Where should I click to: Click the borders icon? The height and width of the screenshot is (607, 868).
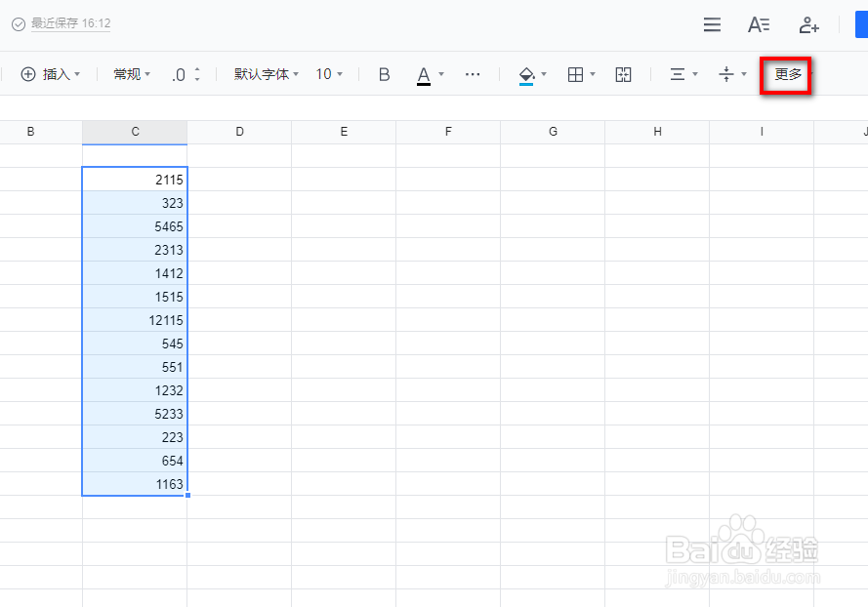pos(576,74)
